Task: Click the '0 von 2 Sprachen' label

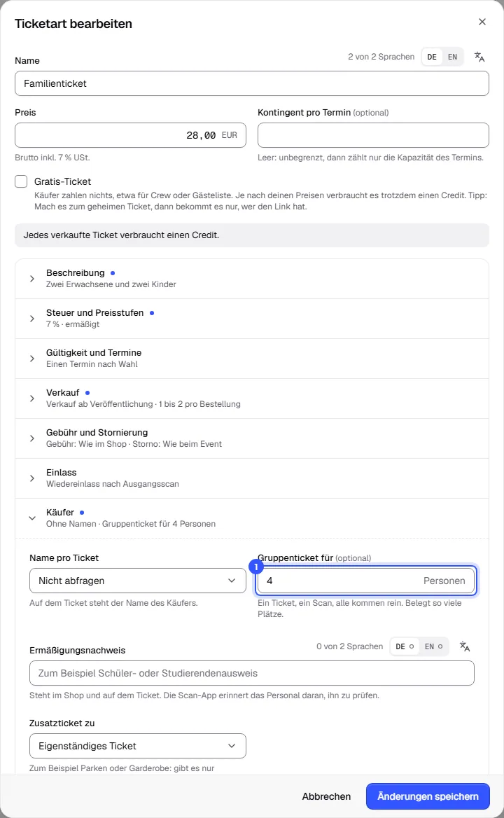Action: pos(350,646)
